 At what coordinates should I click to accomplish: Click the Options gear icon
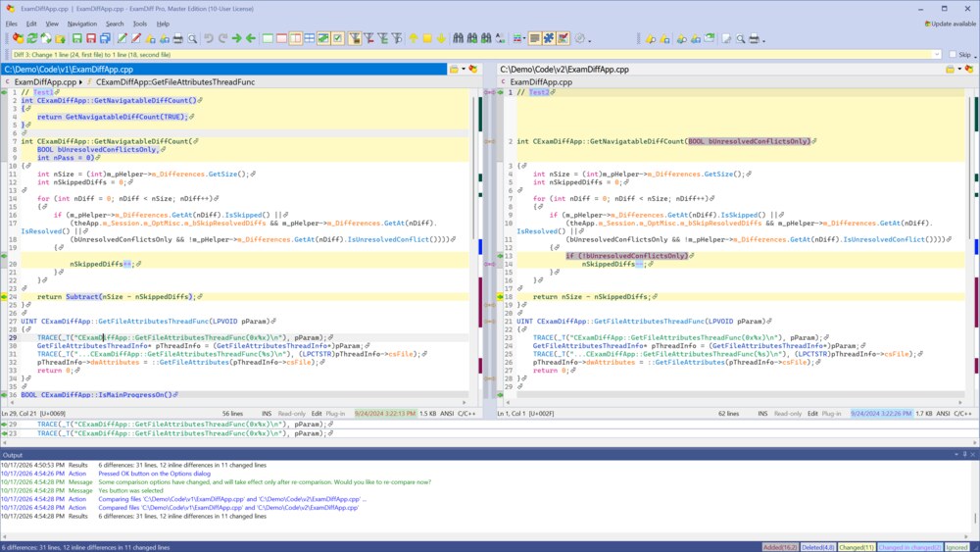point(580,39)
